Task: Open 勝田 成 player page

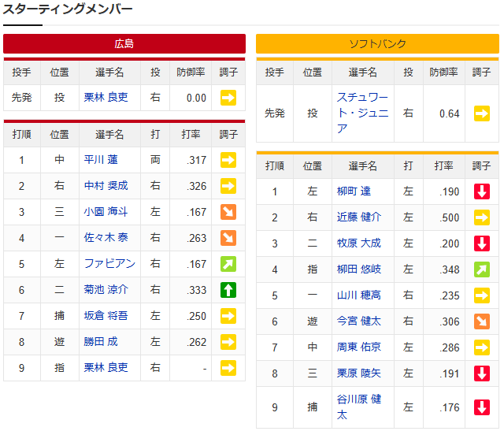Action: [101, 342]
